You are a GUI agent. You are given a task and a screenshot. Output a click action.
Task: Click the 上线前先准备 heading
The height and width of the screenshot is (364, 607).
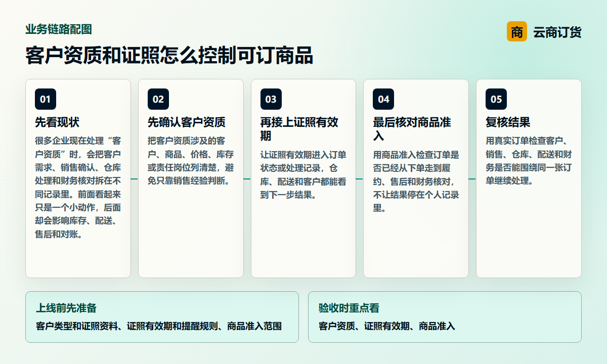tap(66, 308)
